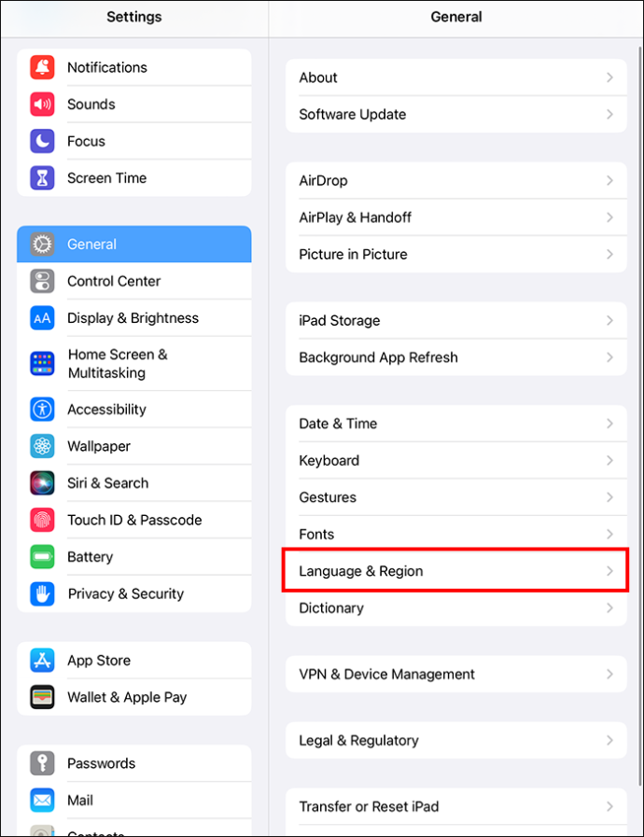
Task: Select the Siri & Search icon
Action: click(x=42, y=483)
